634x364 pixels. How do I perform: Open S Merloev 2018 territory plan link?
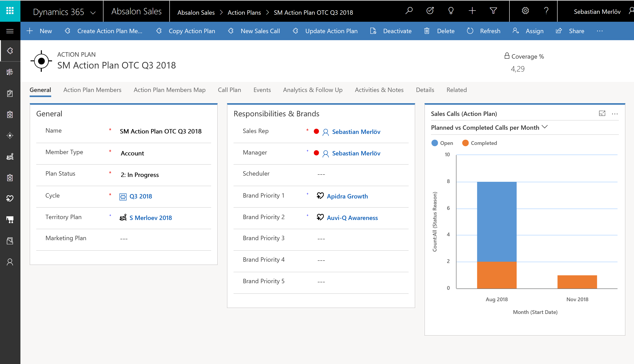click(x=150, y=218)
